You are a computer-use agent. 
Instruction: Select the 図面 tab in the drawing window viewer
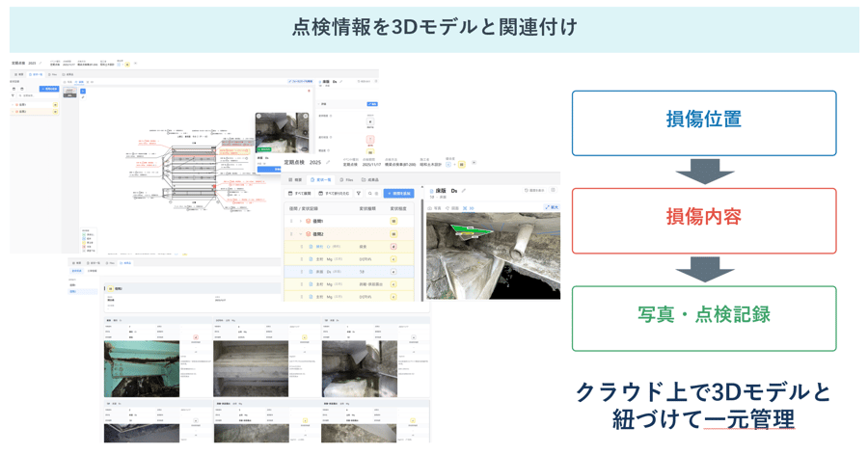tap(79, 82)
